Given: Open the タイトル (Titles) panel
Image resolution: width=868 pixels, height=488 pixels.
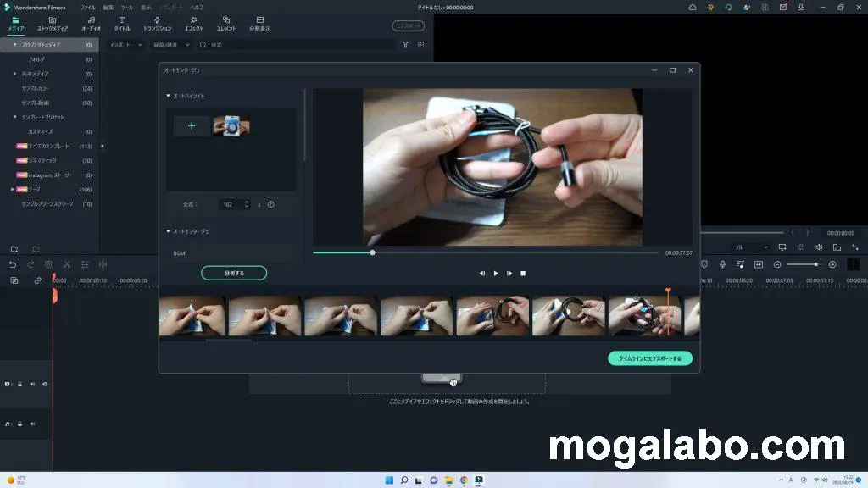Looking at the screenshot, I should pos(122,23).
